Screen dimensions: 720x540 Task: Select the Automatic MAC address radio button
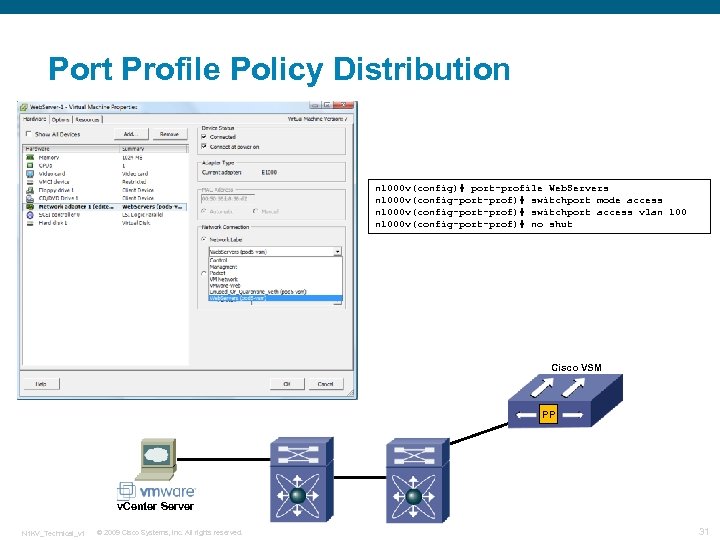203,211
